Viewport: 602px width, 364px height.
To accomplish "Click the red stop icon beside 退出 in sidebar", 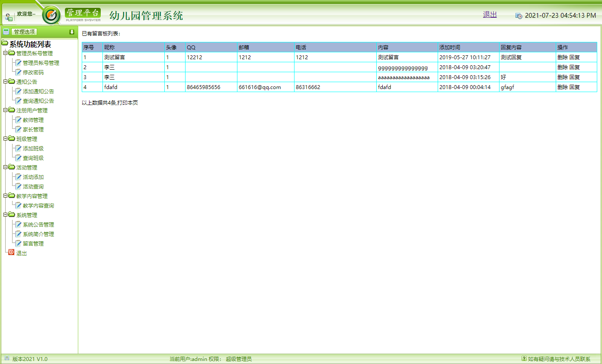I will coord(12,252).
